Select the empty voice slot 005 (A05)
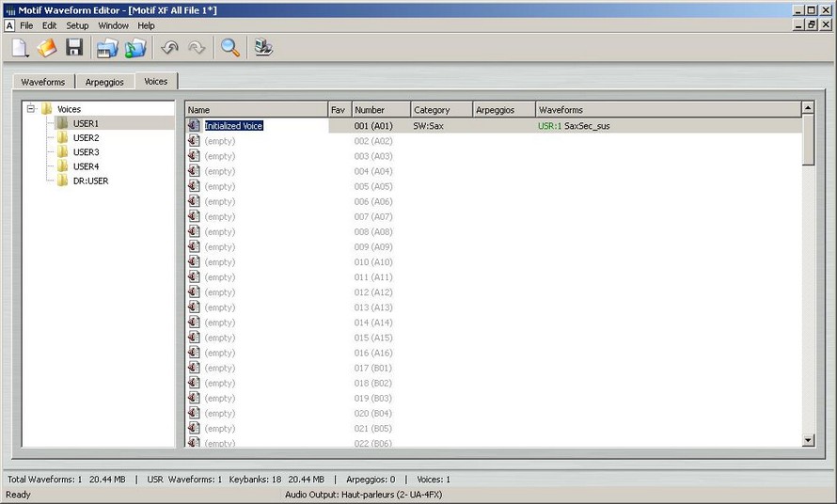 [x=219, y=186]
